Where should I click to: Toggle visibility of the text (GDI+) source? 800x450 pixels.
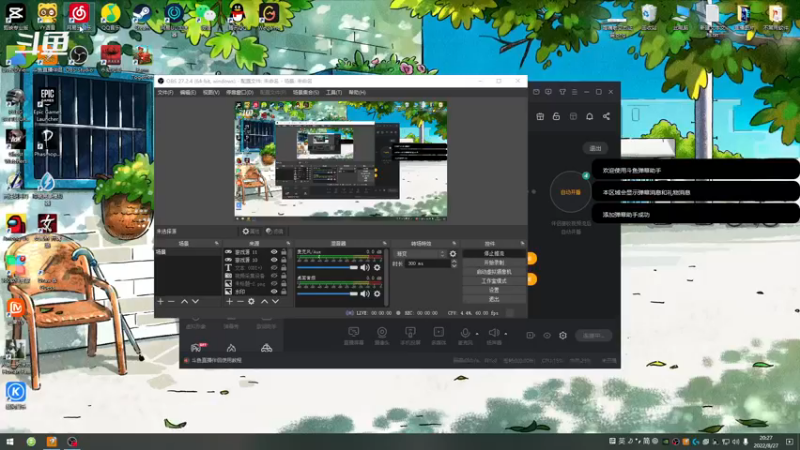pyautogui.click(x=274, y=268)
